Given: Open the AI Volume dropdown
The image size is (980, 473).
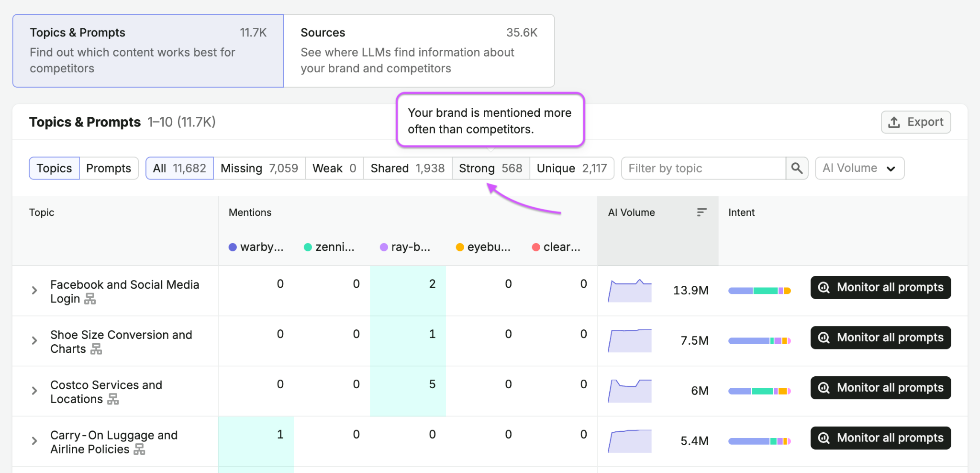Looking at the screenshot, I should pyautogui.click(x=859, y=169).
